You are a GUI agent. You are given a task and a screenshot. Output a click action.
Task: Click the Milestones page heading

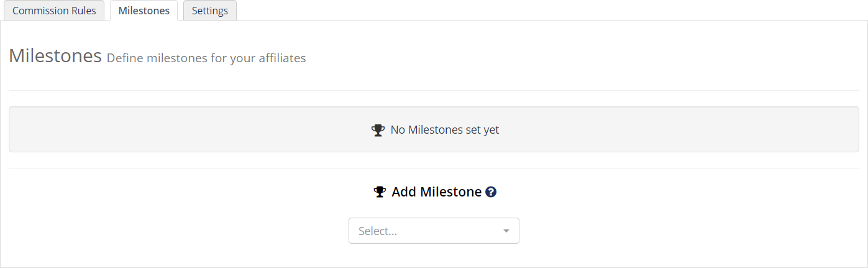55,56
